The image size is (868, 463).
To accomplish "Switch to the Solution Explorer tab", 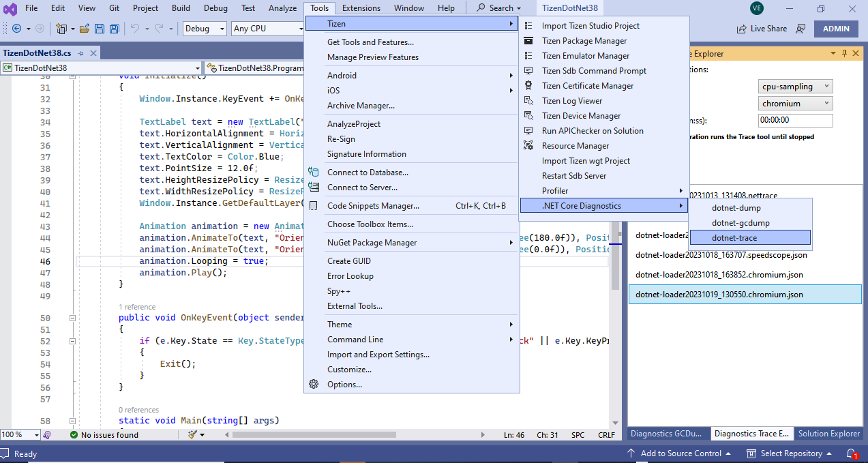I will click(829, 433).
